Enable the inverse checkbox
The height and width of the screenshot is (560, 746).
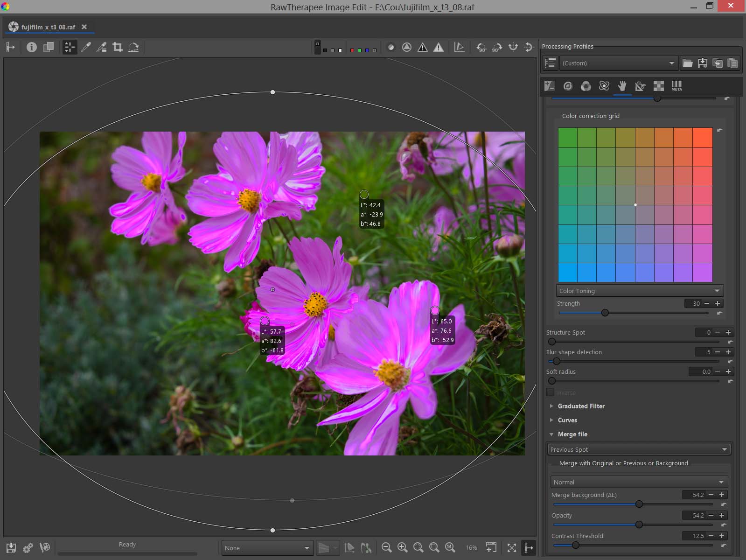tap(551, 392)
